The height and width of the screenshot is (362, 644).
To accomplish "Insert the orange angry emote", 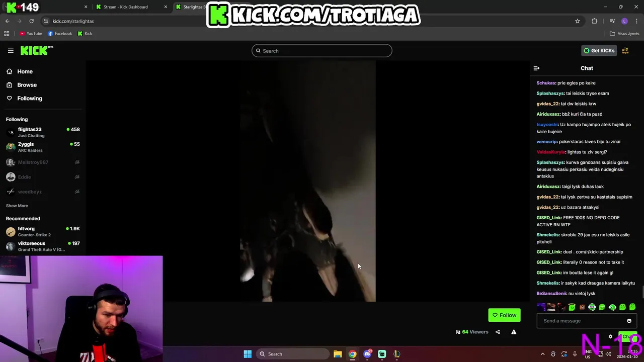I will [582, 307].
